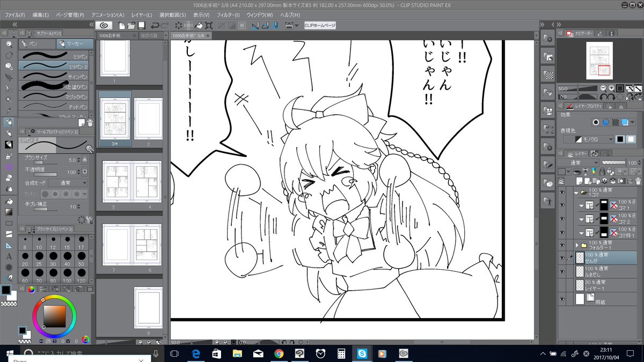
Task: Collapse the コマ 1 frame folder
Action: [x=582, y=205]
